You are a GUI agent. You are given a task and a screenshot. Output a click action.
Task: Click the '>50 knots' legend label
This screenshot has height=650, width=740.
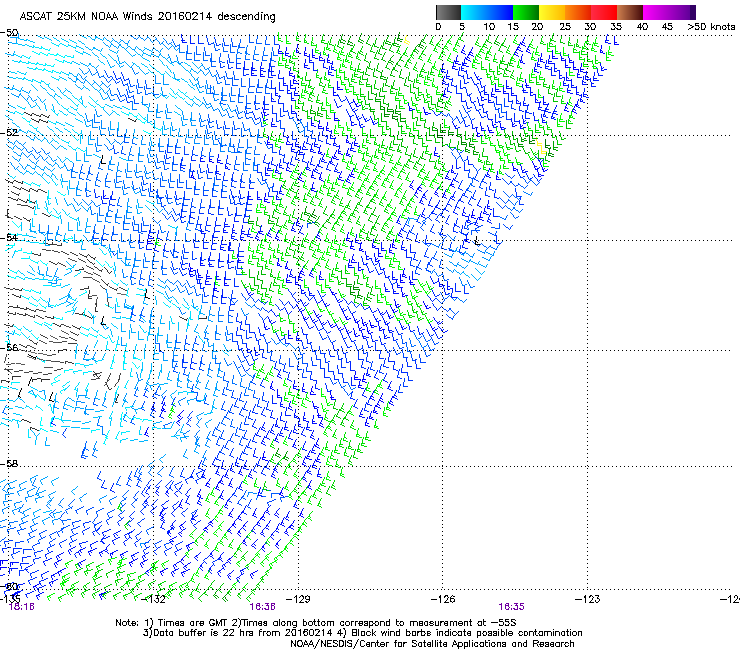tap(711, 27)
